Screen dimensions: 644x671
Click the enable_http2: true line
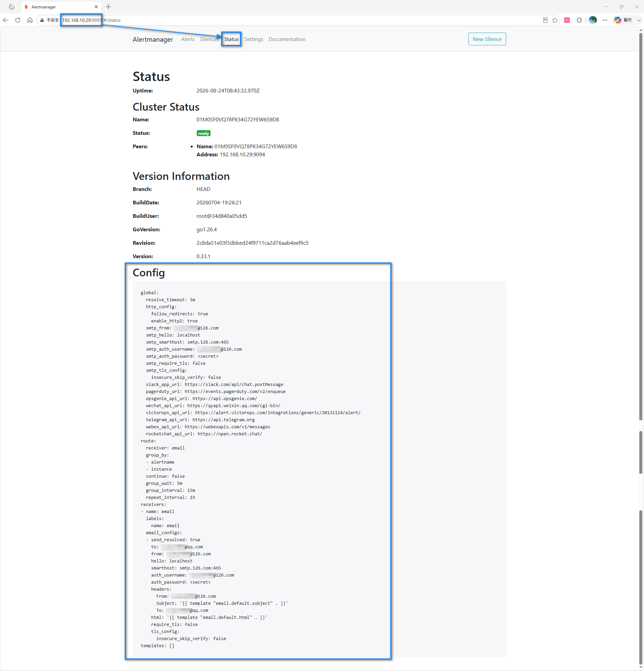[x=174, y=321]
